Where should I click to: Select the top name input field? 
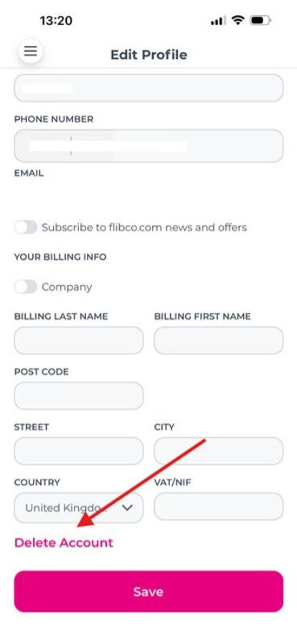148,88
